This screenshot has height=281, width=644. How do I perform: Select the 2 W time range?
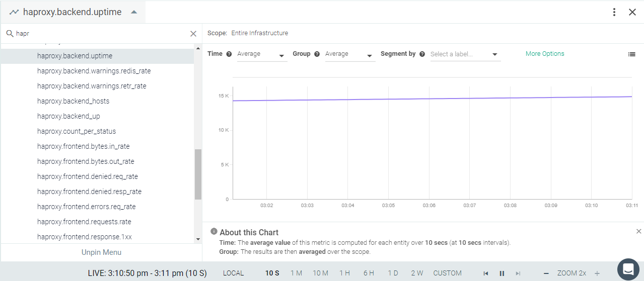click(417, 273)
